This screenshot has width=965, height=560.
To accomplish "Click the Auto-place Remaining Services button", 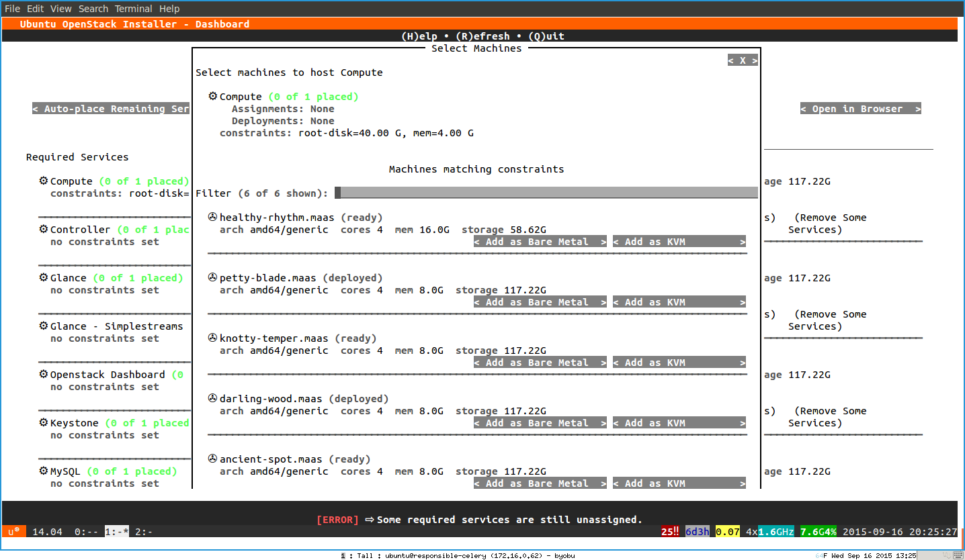I will pos(112,109).
